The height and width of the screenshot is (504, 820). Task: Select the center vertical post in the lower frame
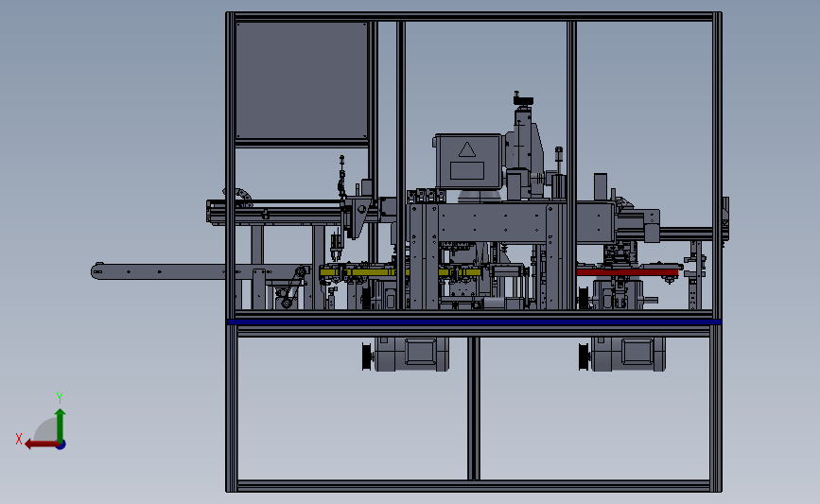[x=474, y=408]
